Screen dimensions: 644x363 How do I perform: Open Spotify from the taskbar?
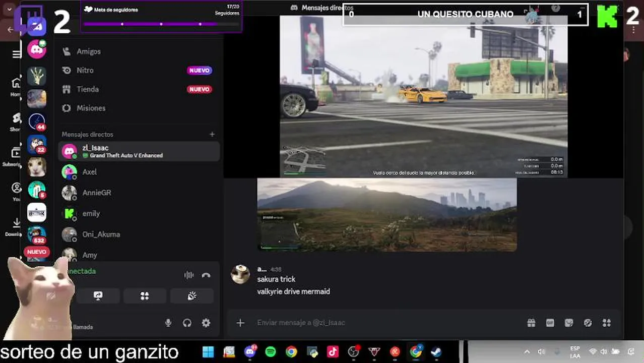pos(271,351)
